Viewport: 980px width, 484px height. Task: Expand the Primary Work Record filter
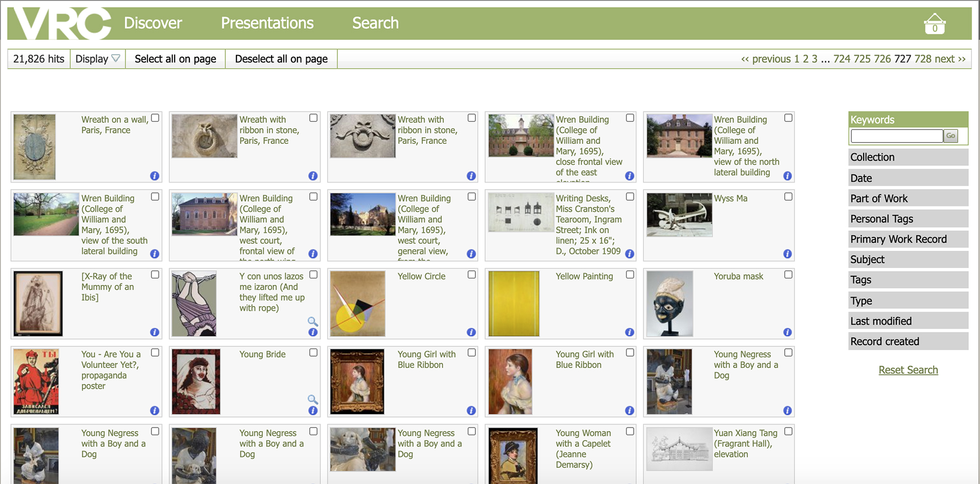click(x=908, y=239)
